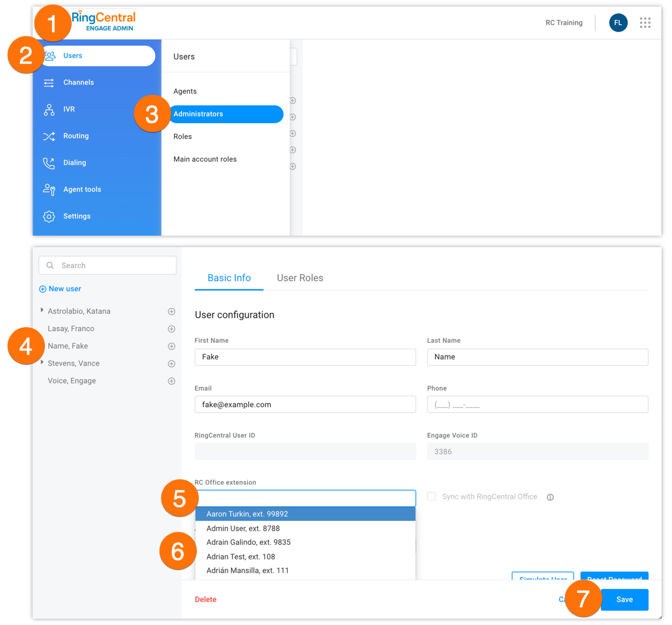Go to Routing in the sidebar
This screenshot has width=672, height=625.
coord(76,136)
